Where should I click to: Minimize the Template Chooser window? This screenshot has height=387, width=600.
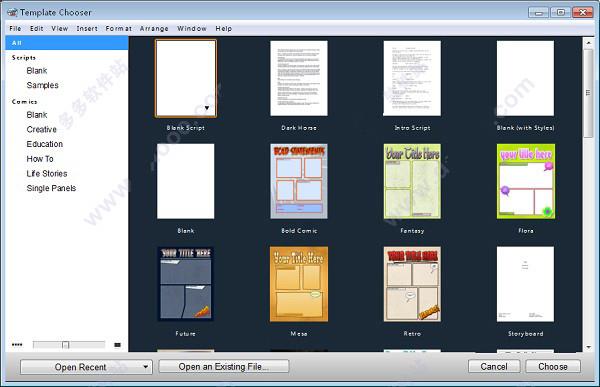pos(539,13)
